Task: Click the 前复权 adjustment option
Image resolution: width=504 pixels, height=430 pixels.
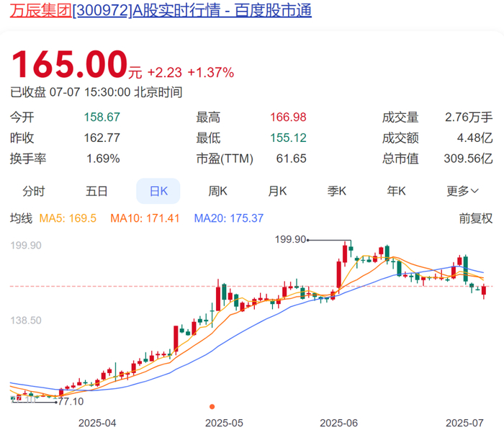Action: [x=476, y=218]
